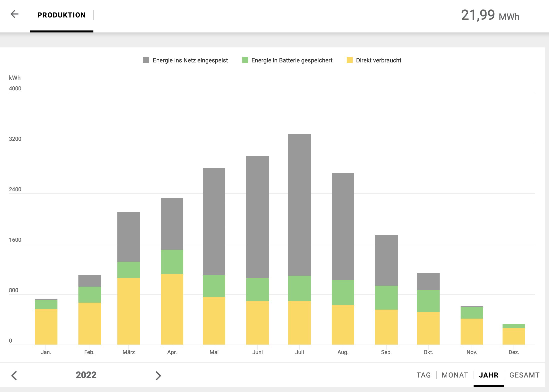Click the Aug. axis label
549x392 pixels.
(x=343, y=352)
